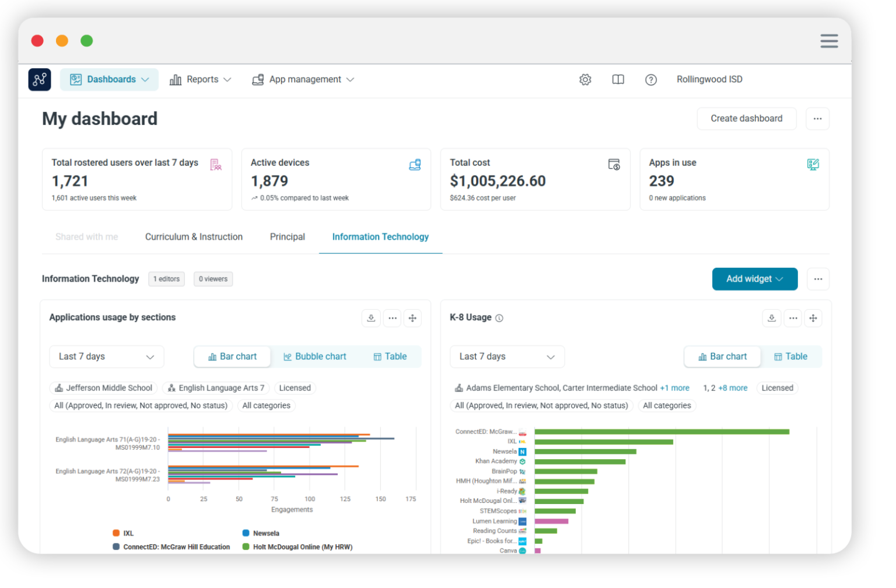Switch Applications usage widget to Bubble chart
This screenshot has height=588, width=896.
point(315,356)
